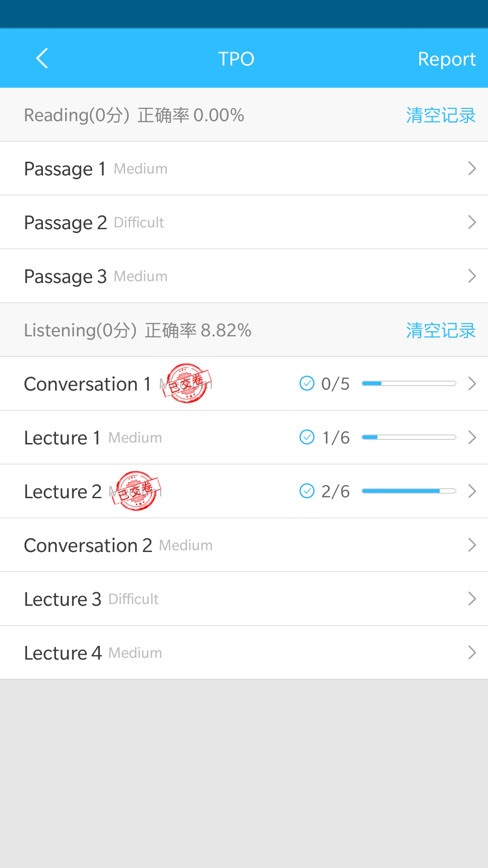
Task: Clear Listening records via 清空记录
Action: pyautogui.click(x=441, y=330)
